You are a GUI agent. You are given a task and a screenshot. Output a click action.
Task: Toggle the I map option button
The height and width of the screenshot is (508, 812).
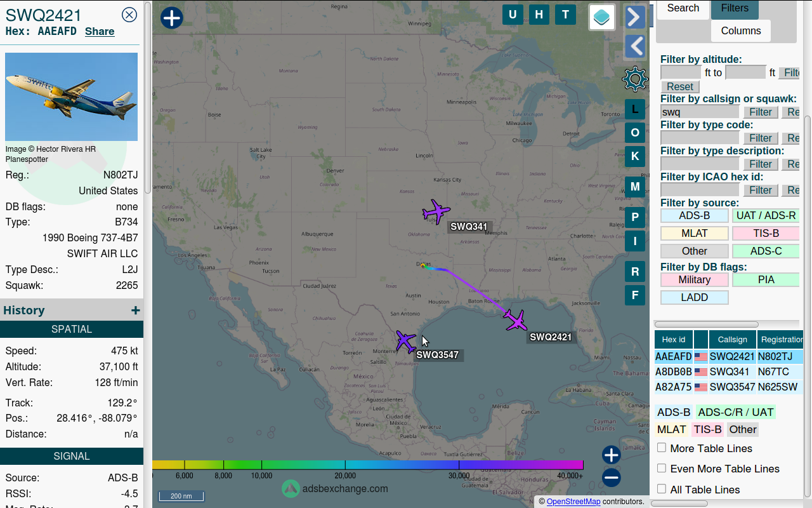coord(635,241)
